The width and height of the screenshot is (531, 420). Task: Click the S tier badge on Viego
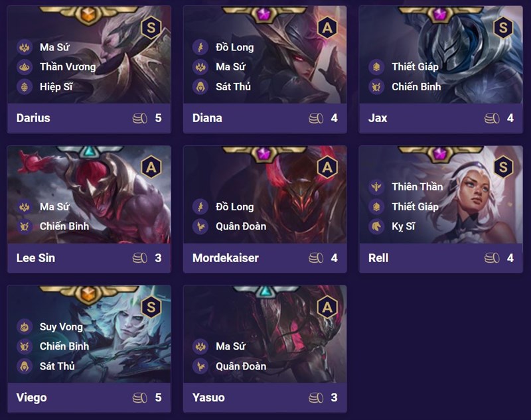pyautogui.click(x=151, y=307)
